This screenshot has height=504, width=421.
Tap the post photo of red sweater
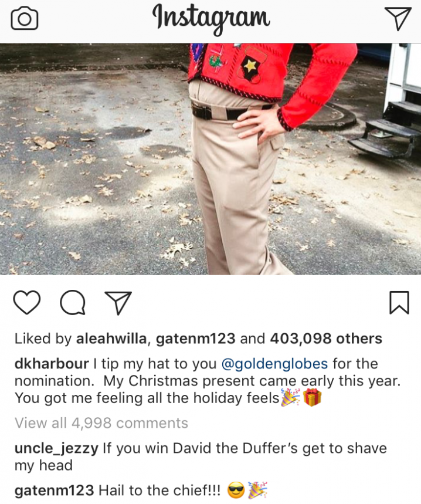pos(210,159)
